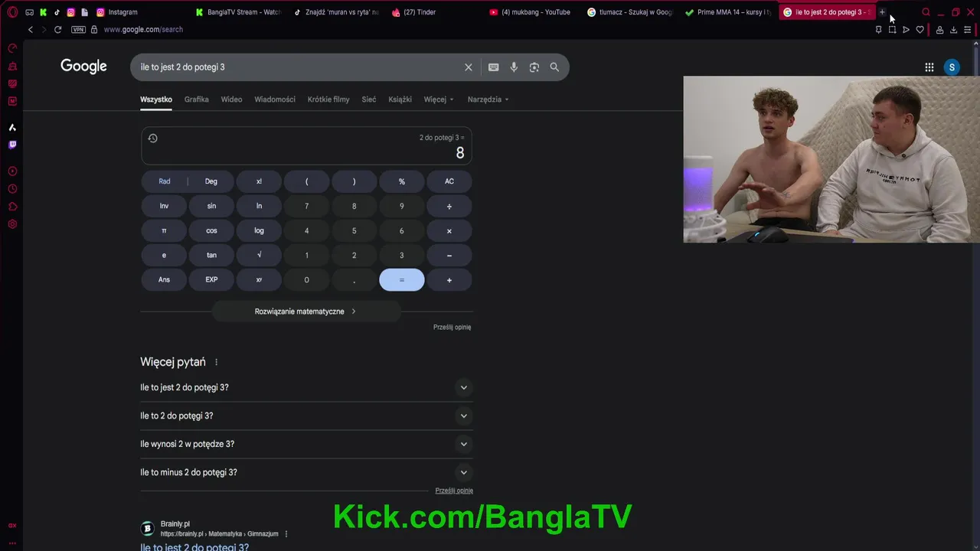Viewport: 980px width, 551px height.
Task: Open calculator history clock icon
Action: [152, 138]
